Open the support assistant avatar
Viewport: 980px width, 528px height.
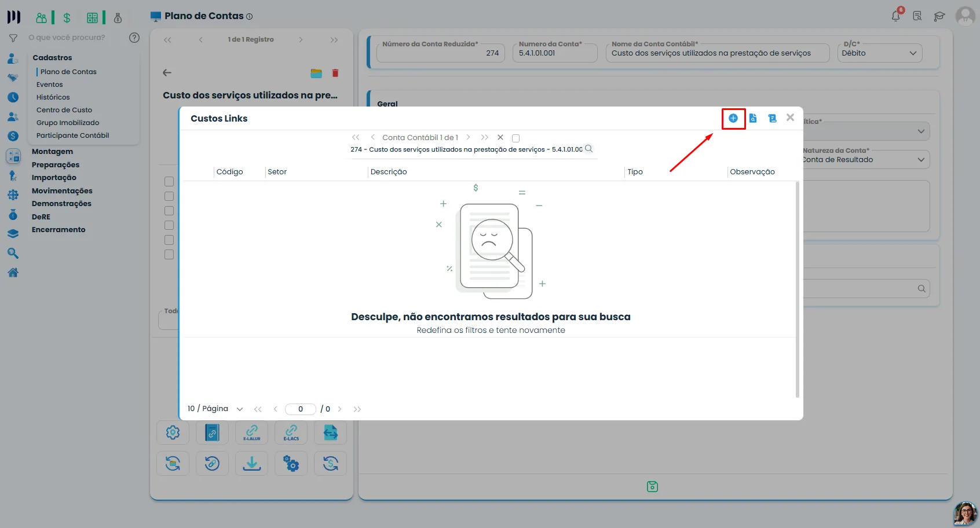966,514
